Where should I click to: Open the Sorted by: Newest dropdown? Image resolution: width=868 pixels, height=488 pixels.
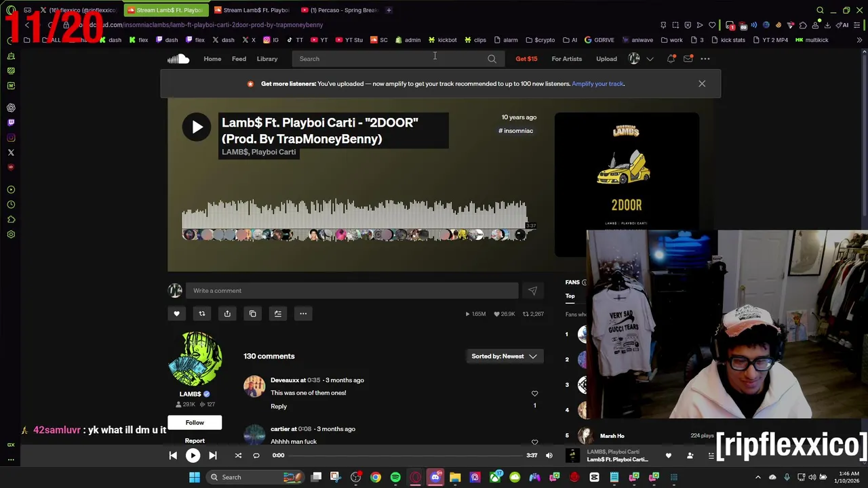[505, 357]
